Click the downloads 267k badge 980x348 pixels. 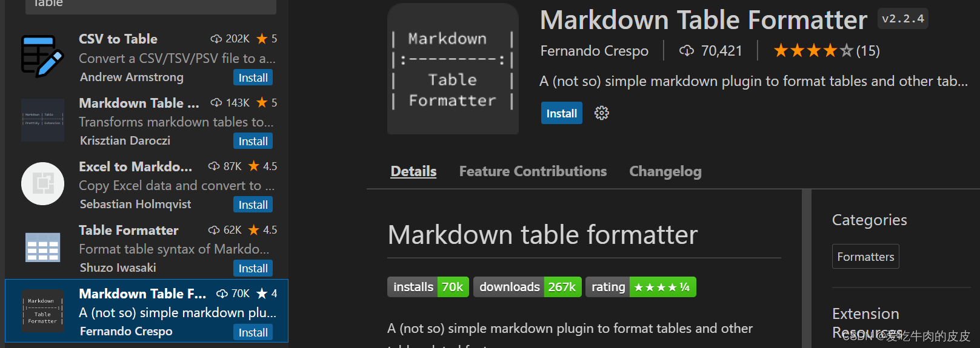pos(527,287)
